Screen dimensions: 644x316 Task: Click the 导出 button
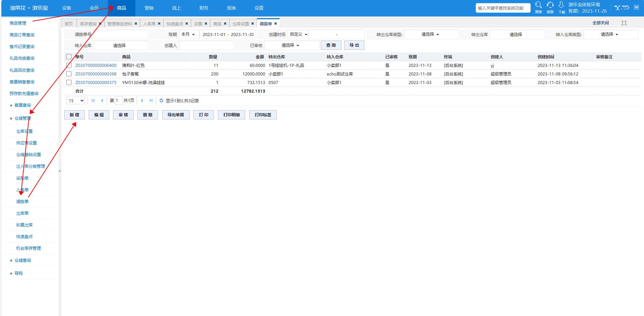pyautogui.click(x=354, y=45)
